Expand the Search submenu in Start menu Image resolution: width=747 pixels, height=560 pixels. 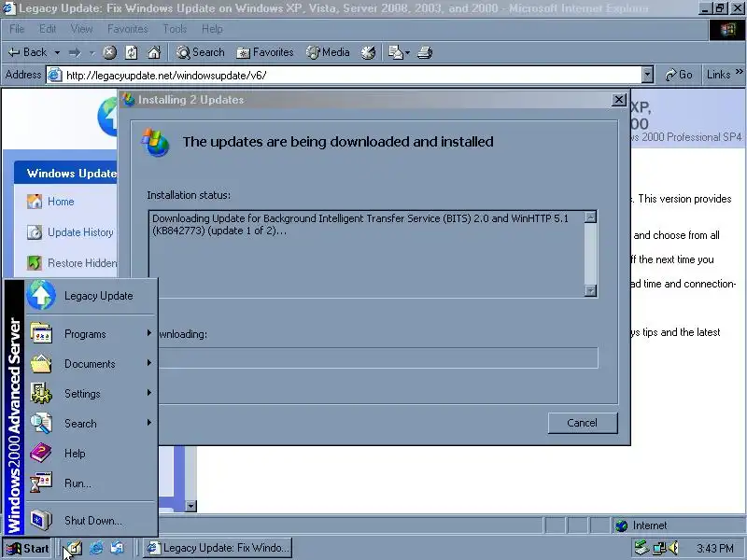coord(91,424)
